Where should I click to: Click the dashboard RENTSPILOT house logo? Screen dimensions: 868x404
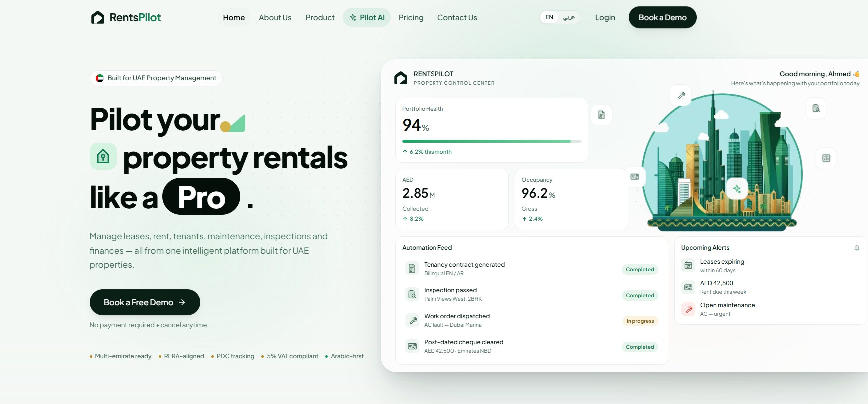[401, 78]
